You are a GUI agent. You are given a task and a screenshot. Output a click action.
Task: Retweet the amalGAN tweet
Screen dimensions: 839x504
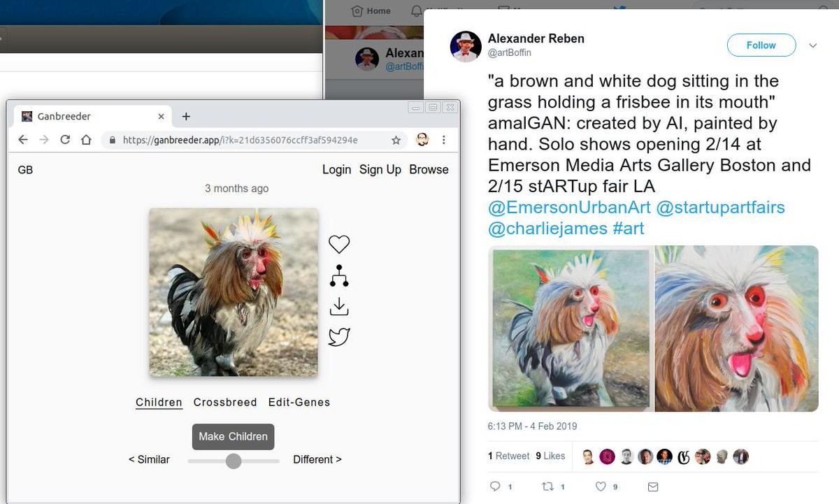(548, 487)
